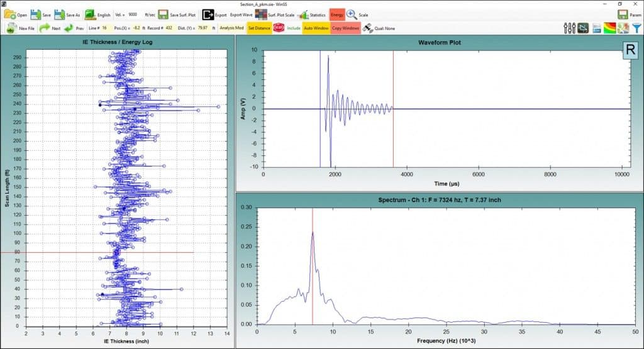Open the Surf. Plot Scale tool
The image size is (644, 349).
pyautogui.click(x=261, y=14)
